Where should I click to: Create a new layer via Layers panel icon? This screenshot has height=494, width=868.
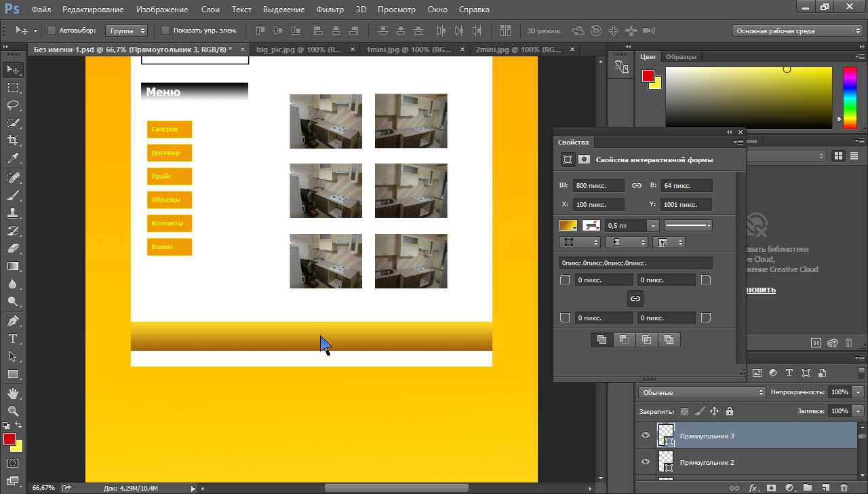coord(825,487)
